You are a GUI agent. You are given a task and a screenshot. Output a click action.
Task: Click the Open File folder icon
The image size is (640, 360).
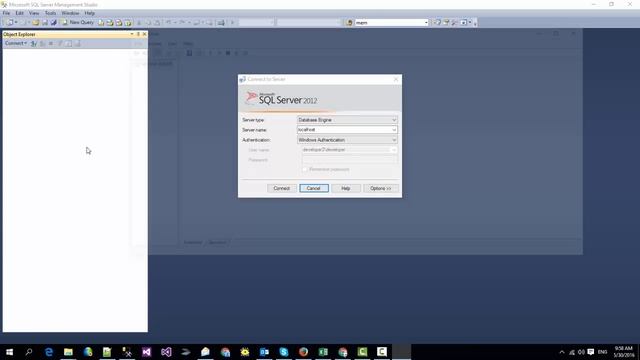pyautogui.click(x=36, y=22)
